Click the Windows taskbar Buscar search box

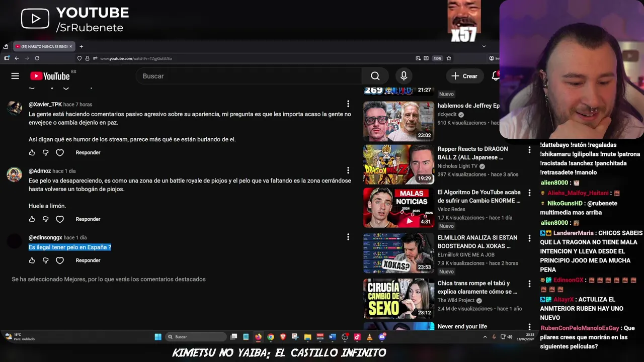point(196,337)
